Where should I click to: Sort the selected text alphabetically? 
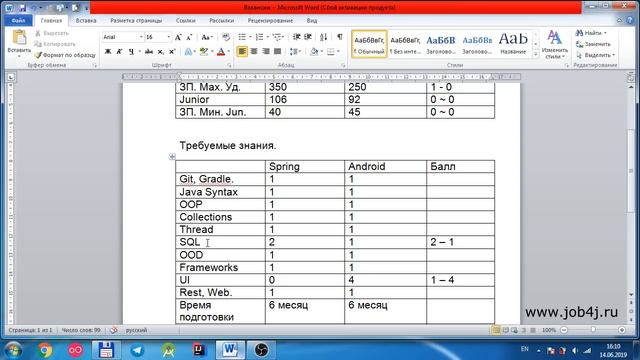(323, 37)
